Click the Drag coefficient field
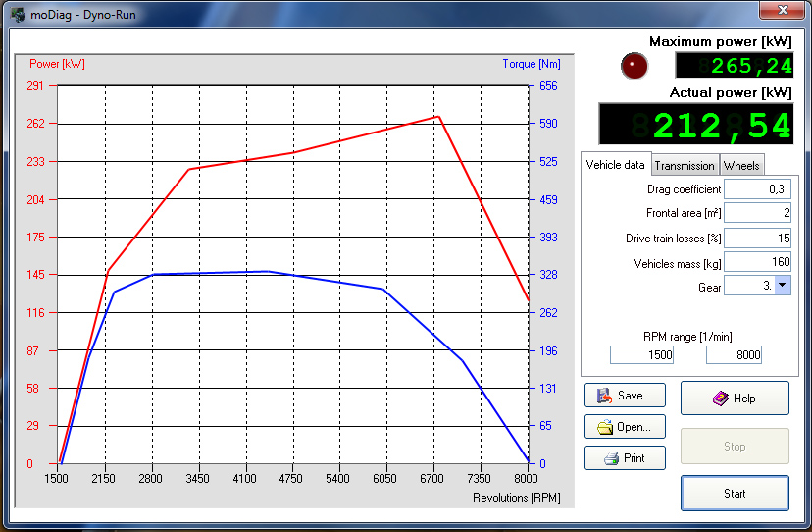Screen dimensions: 812x532 [757, 189]
